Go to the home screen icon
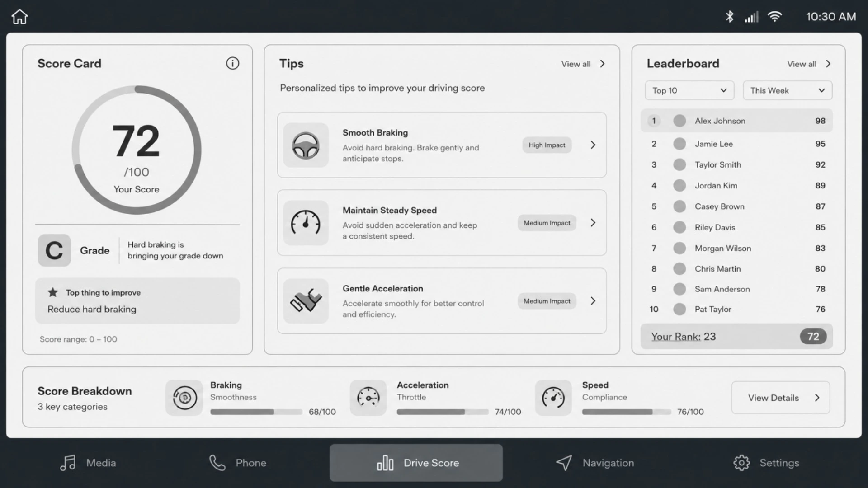The height and width of the screenshot is (488, 868). 19,17
